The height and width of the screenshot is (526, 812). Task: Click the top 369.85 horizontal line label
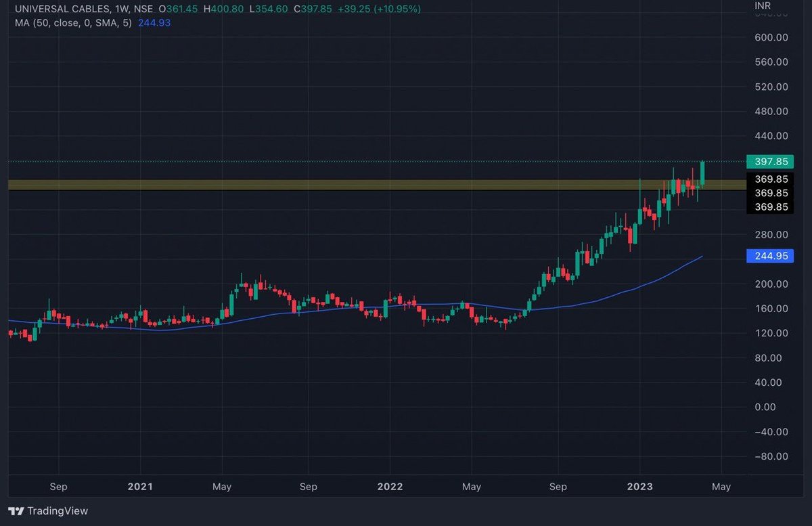click(x=770, y=179)
